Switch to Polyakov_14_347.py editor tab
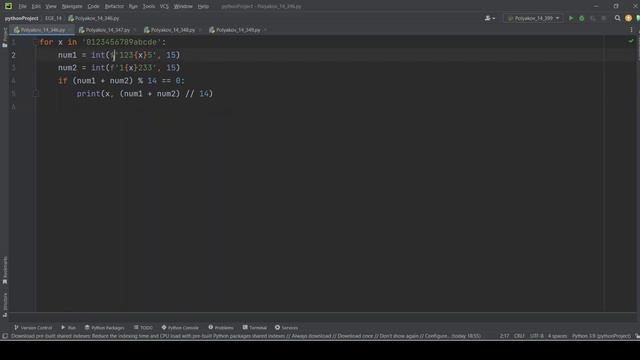This screenshot has height=360, width=640. pos(107,30)
